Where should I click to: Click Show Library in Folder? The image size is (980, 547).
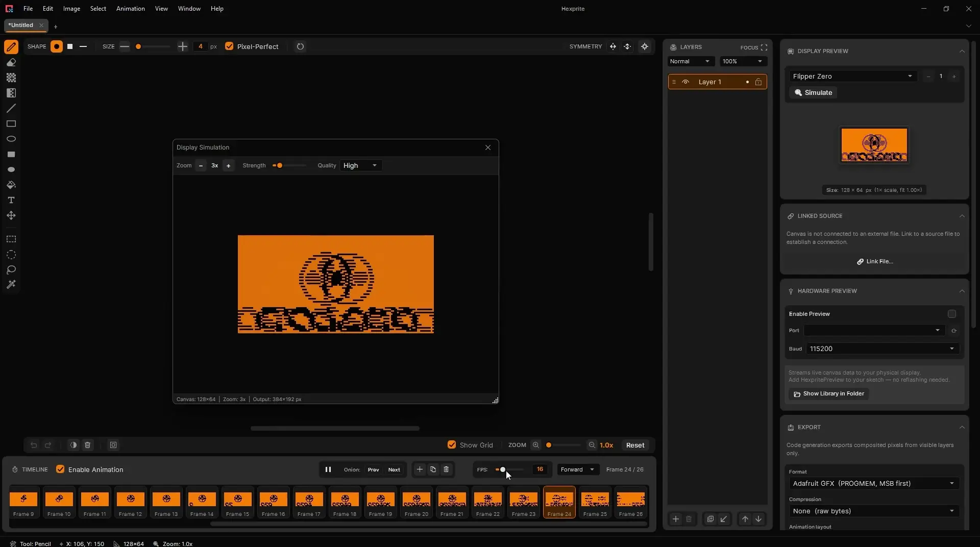829,394
